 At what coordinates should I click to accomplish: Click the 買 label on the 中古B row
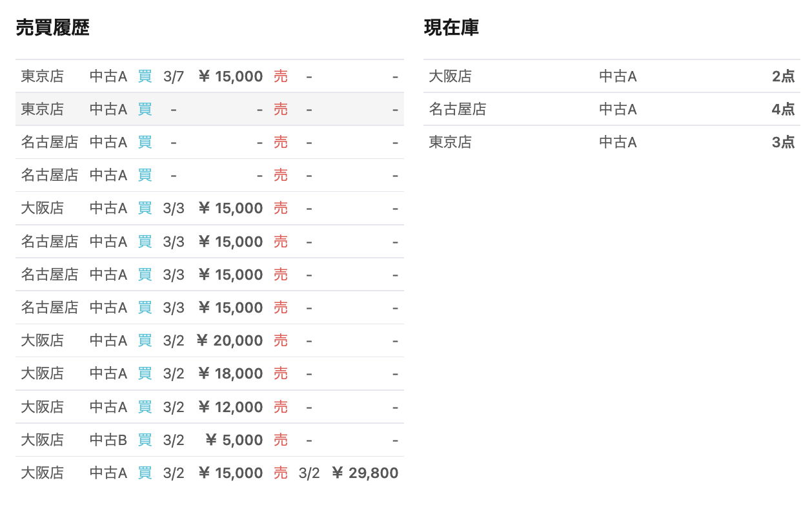[x=145, y=440]
